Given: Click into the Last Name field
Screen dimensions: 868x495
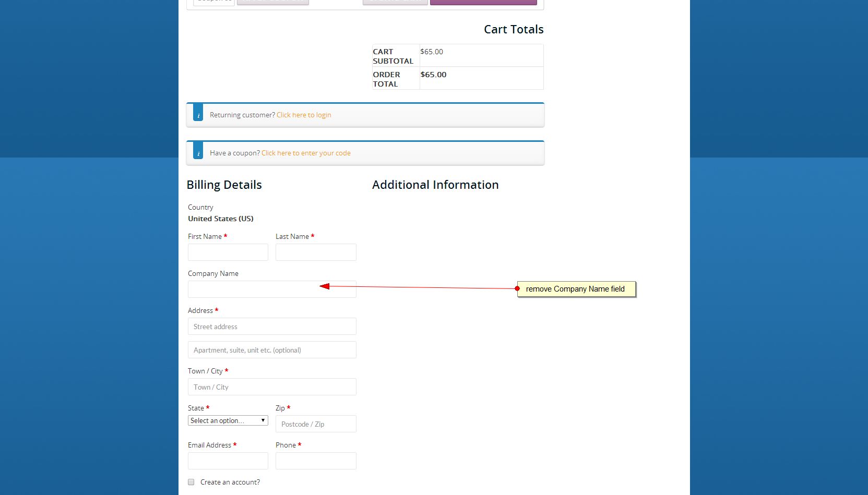Looking at the screenshot, I should tap(316, 252).
